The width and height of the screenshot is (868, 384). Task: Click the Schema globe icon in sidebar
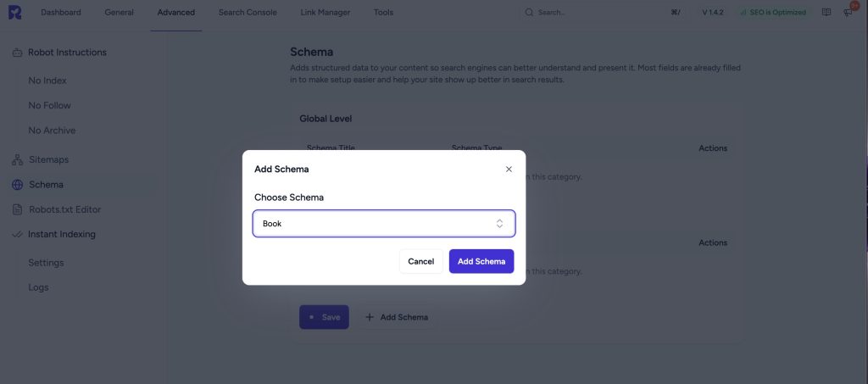coord(17,185)
